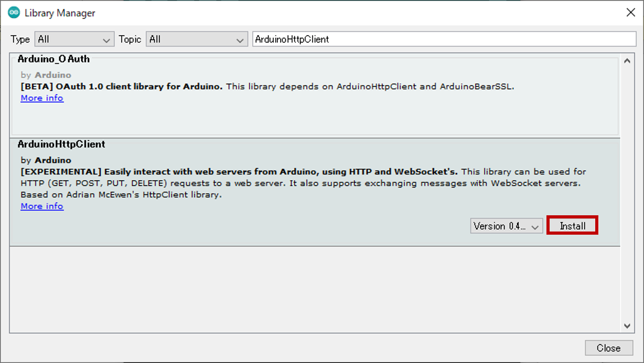The height and width of the screenshot is (363, 644).
Task: Click the [EXPERIMENTAL] description text of ArduinoHttpClient
Action: (239, 172)
